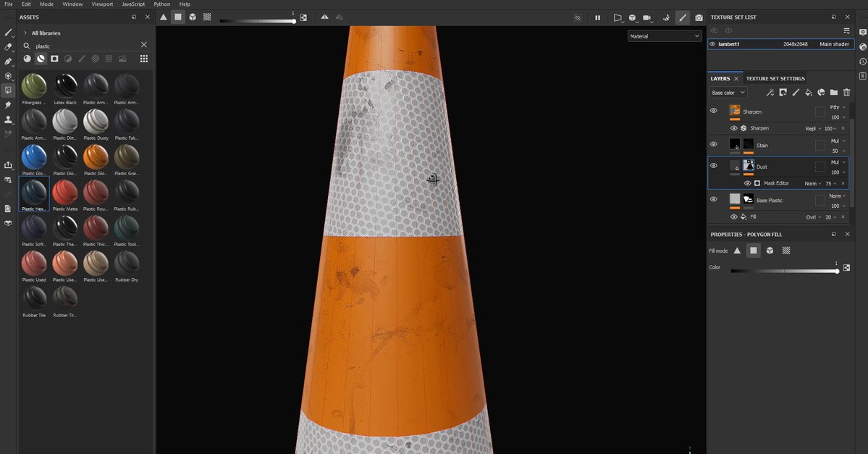
Task: Add effect with the magic wand icon
Action: tap(770, 93)
